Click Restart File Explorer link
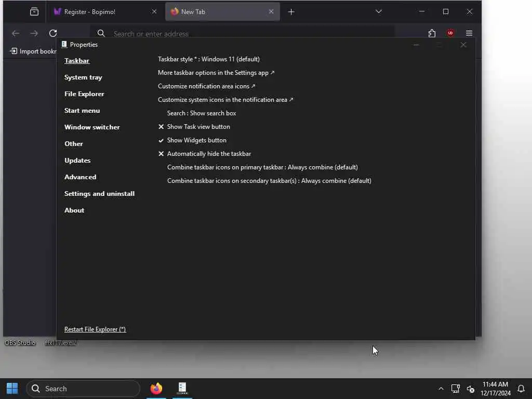Viewport: 532px width, 399px height. [95, 329]
